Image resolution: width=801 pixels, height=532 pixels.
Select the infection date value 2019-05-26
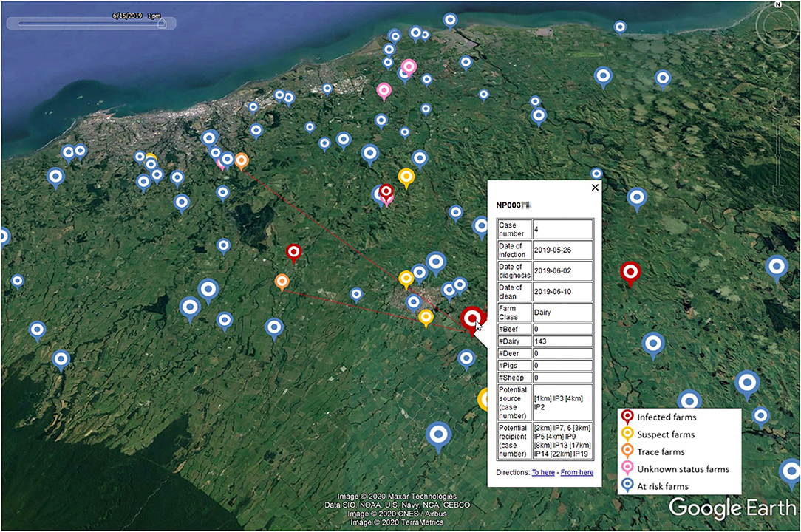[562, 250]
